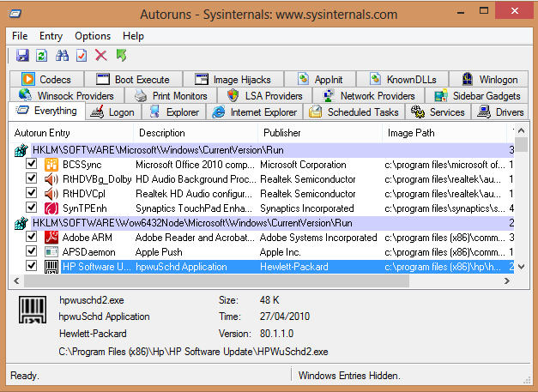
Task: Open the Internet Explorer tab
Action: 255,112
